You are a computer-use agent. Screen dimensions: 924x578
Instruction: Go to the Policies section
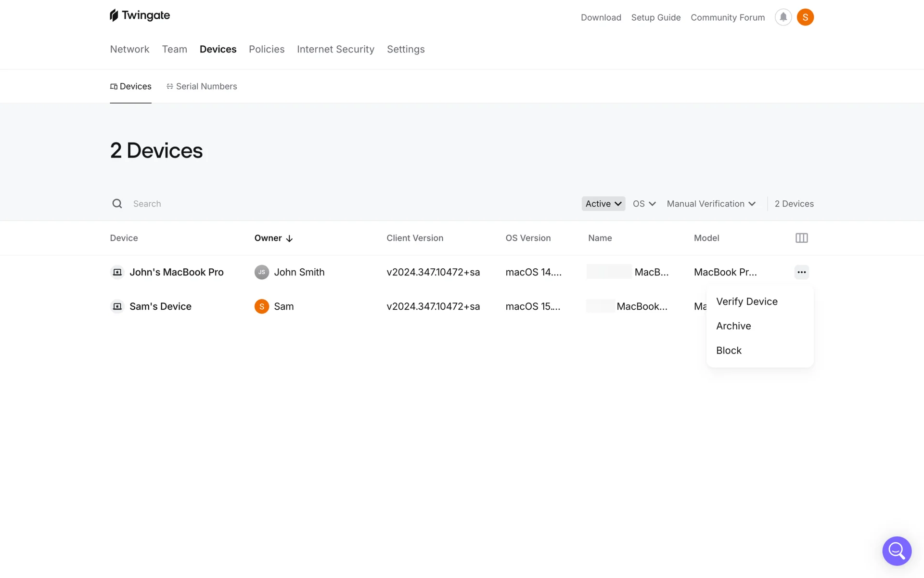pos(267,49)
